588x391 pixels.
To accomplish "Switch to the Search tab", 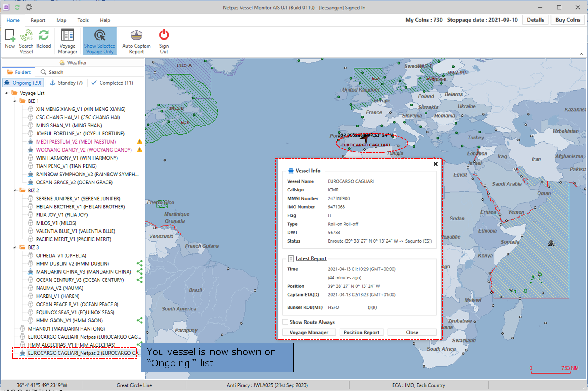I will tap(52, 72).
